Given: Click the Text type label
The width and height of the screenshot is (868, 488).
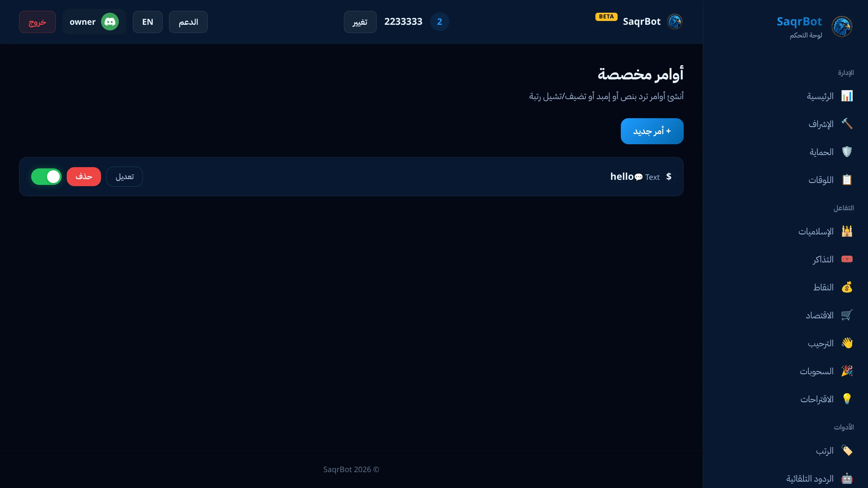Looking at the screenshot, I should pyautogui.click(x=652, y=177).
